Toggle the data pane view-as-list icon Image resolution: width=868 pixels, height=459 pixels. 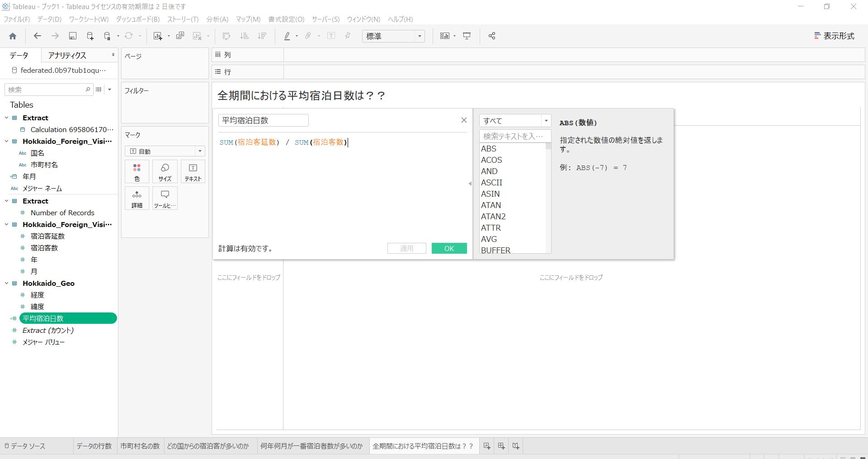(x=99, y=90)
